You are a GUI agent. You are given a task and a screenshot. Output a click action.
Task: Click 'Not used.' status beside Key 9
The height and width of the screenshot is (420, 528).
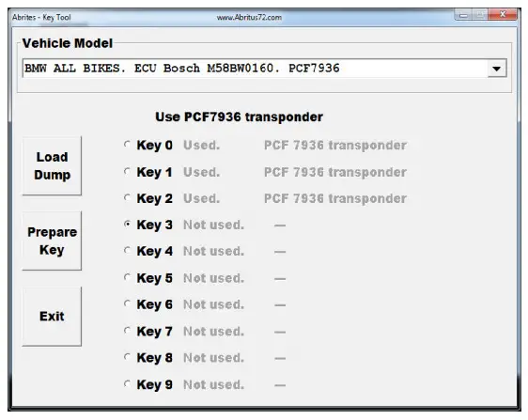click(213, 384)
